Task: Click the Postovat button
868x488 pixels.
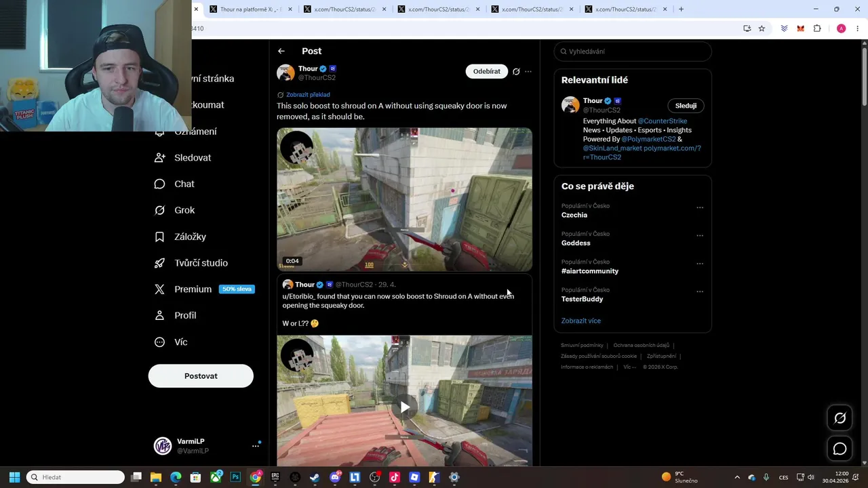Action: click(x=201, y=375)
